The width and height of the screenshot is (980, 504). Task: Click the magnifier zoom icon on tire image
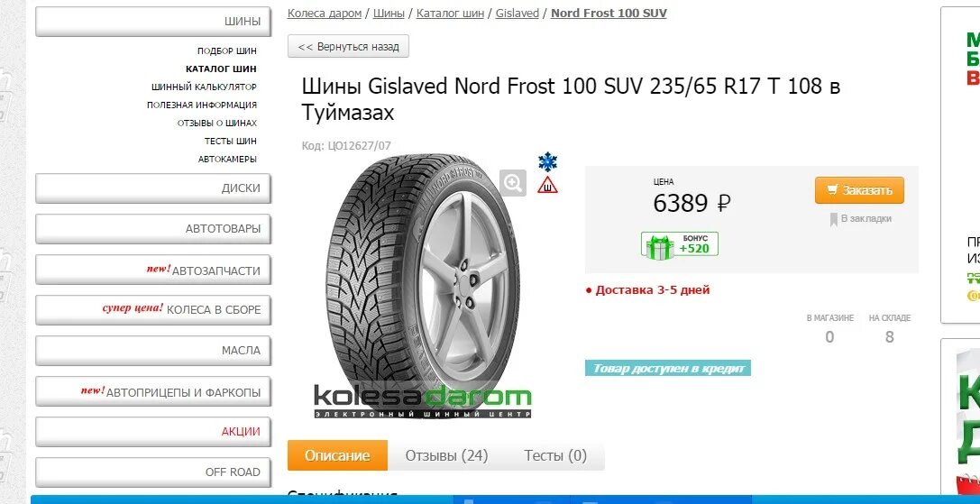click(513, 183)
